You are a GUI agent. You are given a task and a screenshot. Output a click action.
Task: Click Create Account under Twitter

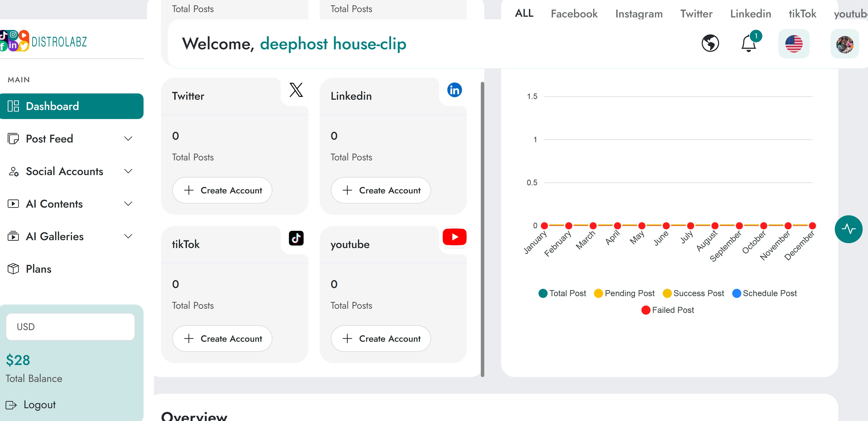point(222,191)
